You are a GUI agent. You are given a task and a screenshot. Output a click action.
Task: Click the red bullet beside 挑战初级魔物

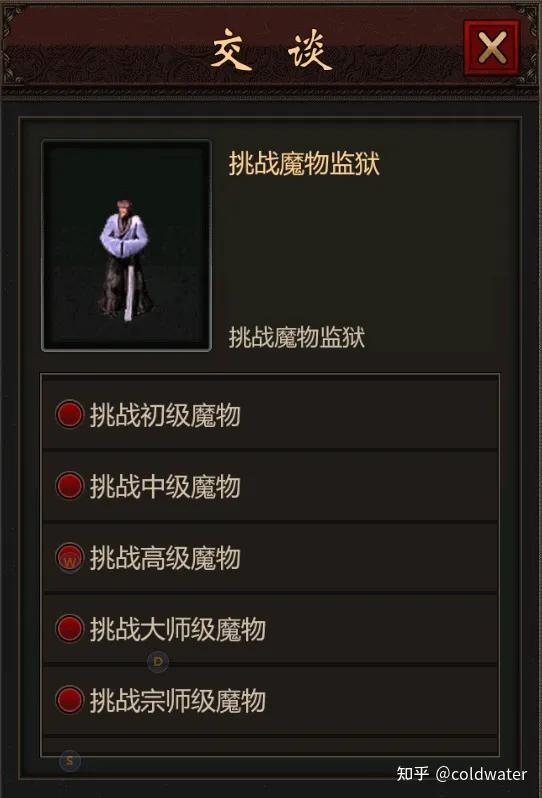[69, 414]
